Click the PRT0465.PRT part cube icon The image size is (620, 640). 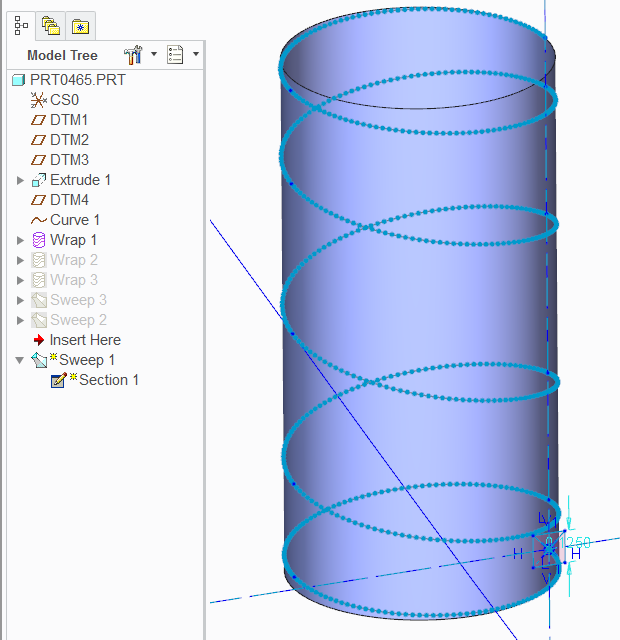pos(18,80)
